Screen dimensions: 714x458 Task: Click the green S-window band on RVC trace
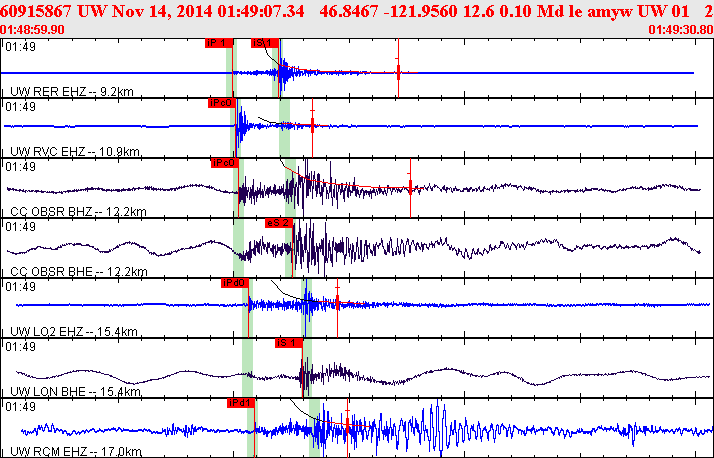(285, 128)
